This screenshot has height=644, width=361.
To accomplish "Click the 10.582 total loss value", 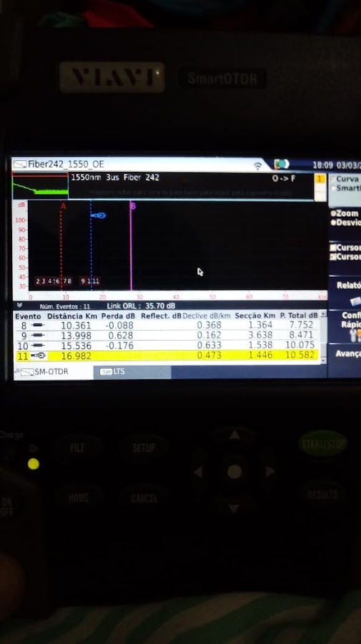I will pyautogui.click(x=300, y=355).
